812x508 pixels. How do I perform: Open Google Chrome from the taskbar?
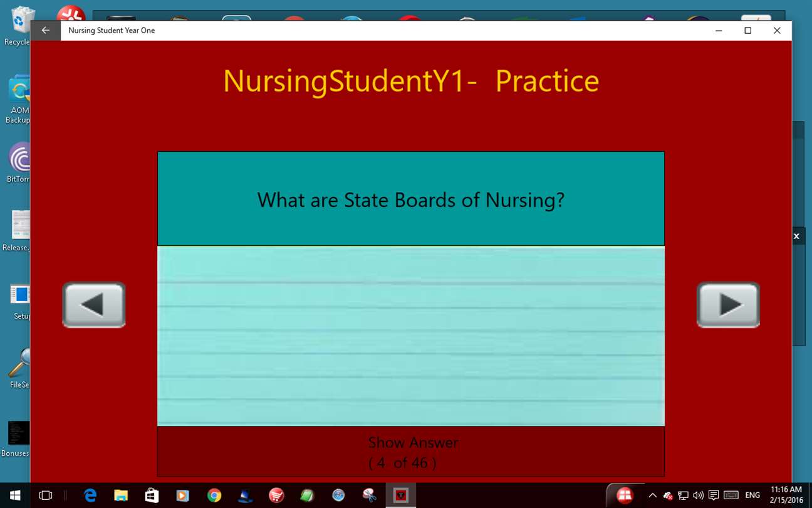(x=214, y=495)
